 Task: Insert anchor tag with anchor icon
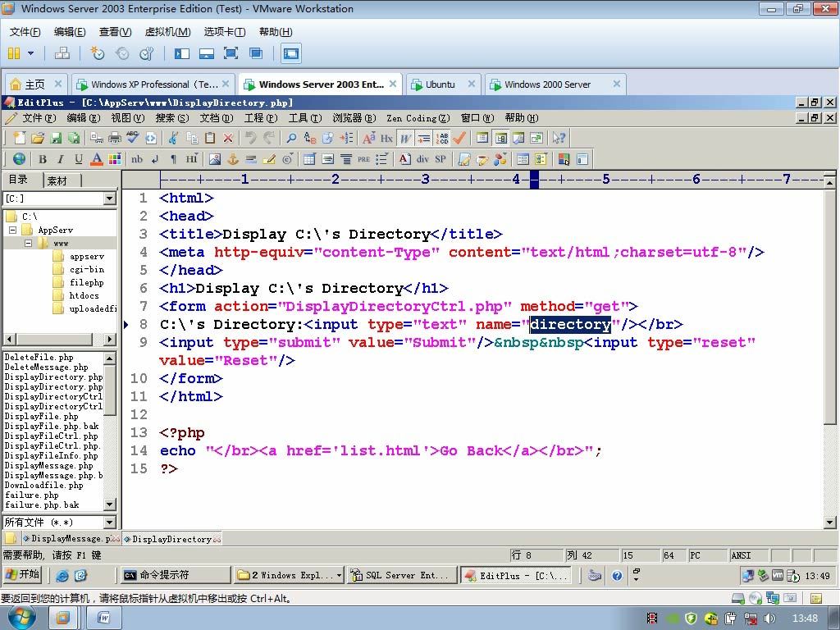[233, 159]
